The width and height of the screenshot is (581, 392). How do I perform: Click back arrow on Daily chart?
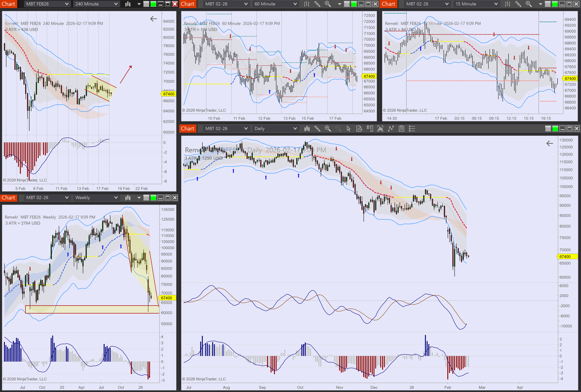click(549, 144)
